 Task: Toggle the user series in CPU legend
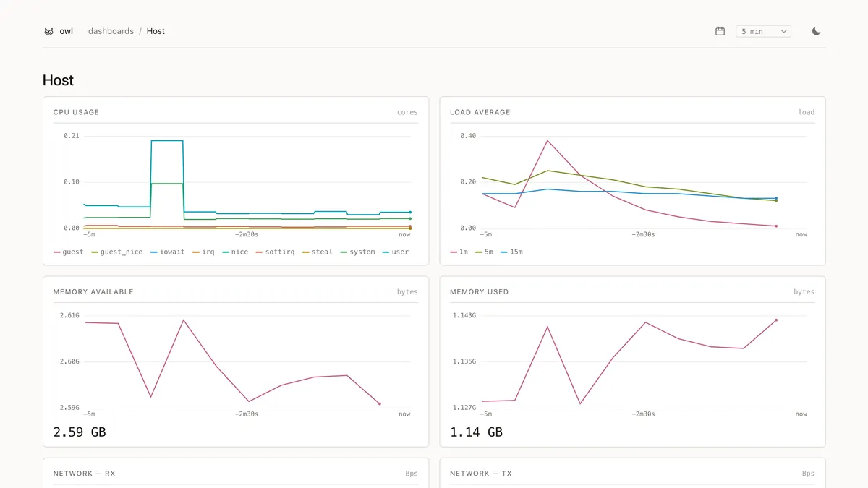pos(396,252)
